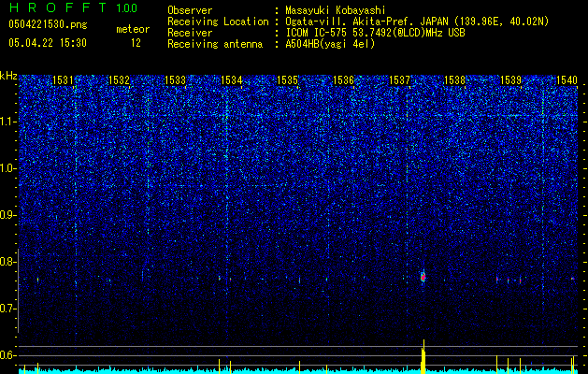Image resolution: width=588 pixels, height=374 pixels.
Task: Click the 1.1 frequency axis label
Action: [x=8, y=122]
